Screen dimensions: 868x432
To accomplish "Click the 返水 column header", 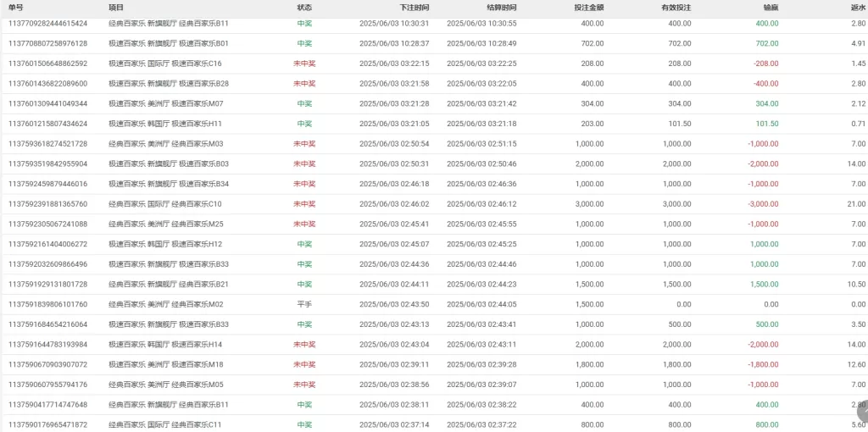I will click(x=858, y=8).
